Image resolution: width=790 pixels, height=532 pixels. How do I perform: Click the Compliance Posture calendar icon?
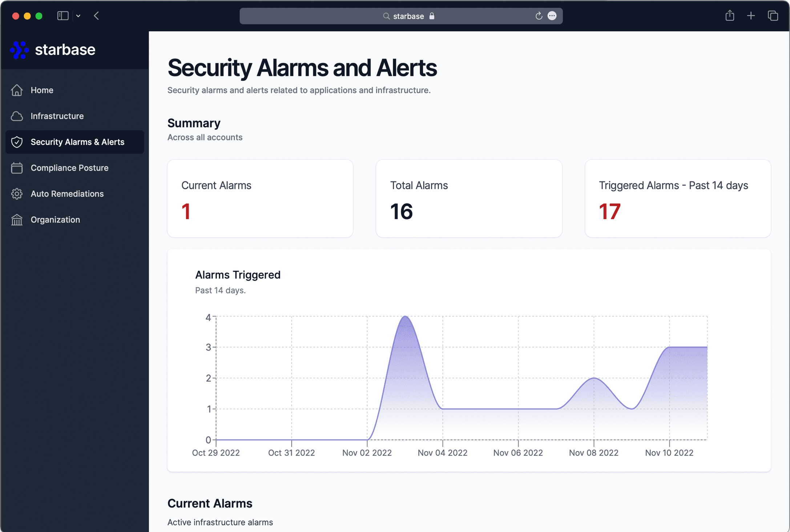click(x=17, y=168)
